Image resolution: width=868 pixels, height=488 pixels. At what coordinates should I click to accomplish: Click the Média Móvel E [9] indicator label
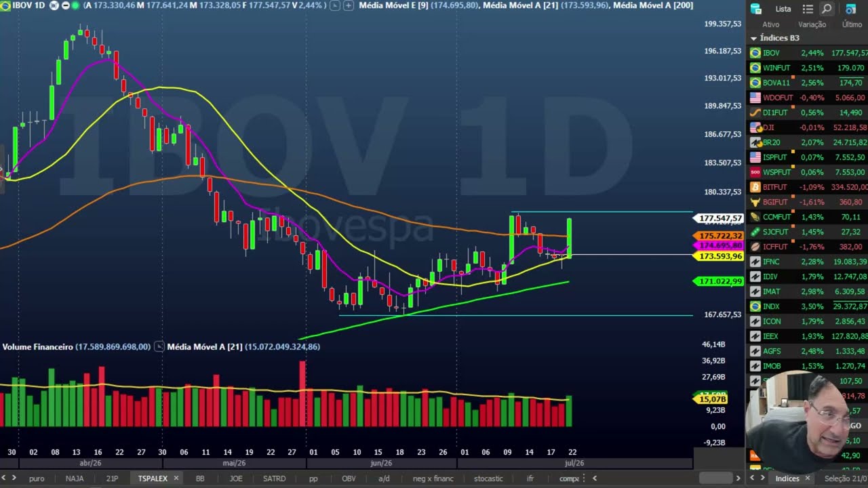[x=418, y=5]
